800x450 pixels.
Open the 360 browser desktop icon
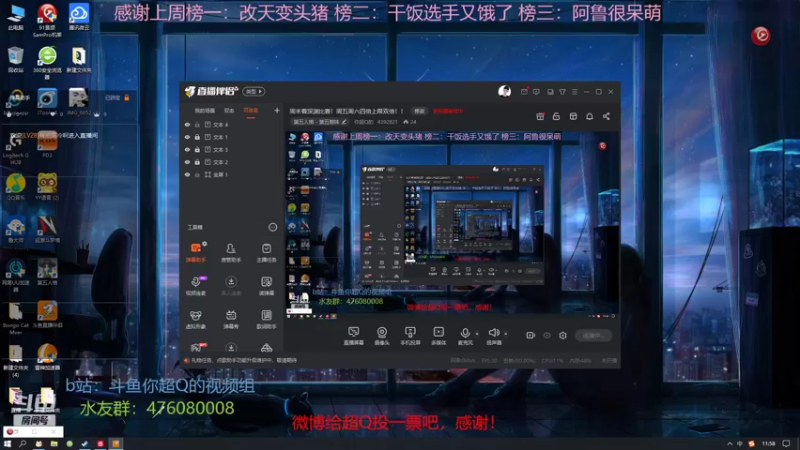tap(47, 62)
